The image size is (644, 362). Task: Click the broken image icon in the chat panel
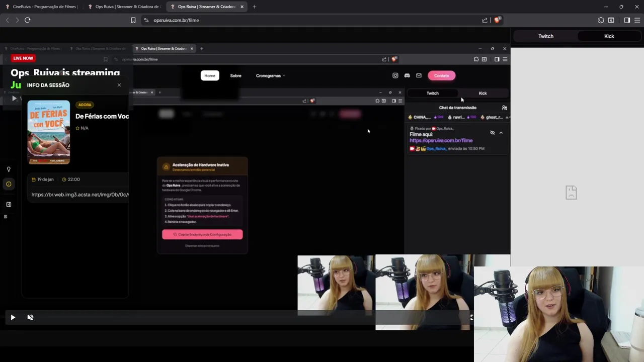(x=571, y=192)
